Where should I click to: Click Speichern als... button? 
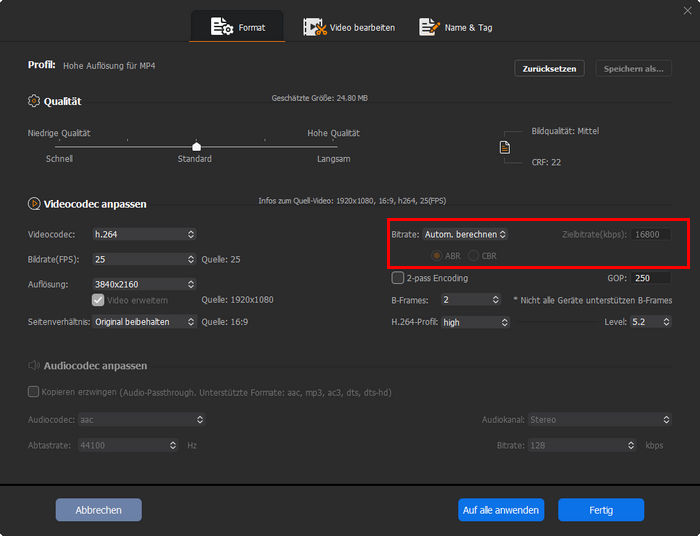(x=633, y=69)
